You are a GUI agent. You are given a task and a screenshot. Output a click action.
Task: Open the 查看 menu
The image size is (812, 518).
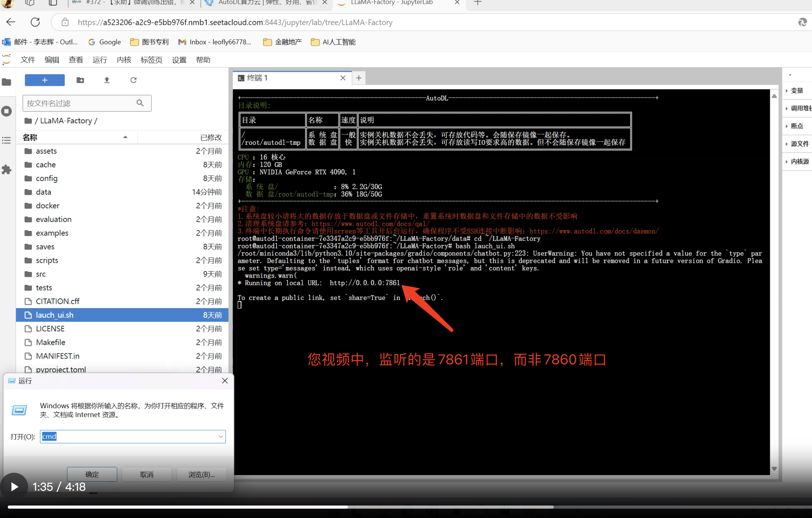click(76, 60)
